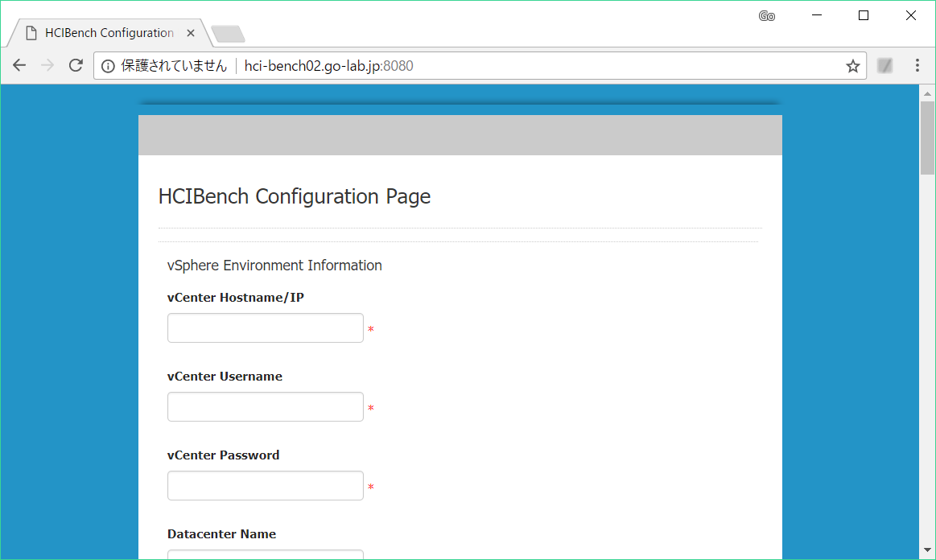Click the 'vCenter Password' label
This screenshot has height=560, width=936.
tap(223, 455)
